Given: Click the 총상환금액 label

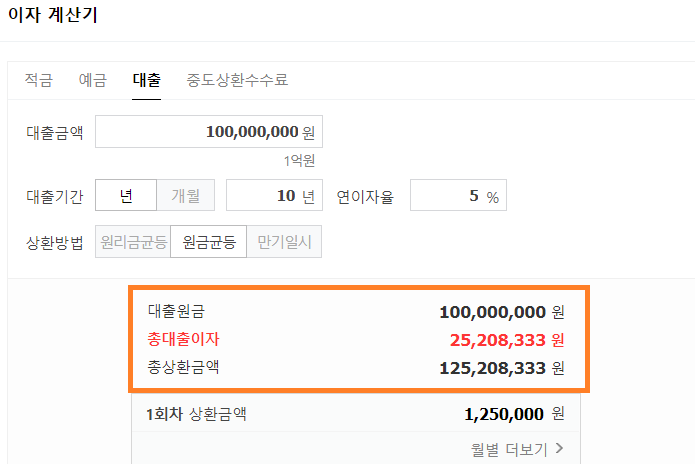Looking at the screenshot, I should (183, 367).
